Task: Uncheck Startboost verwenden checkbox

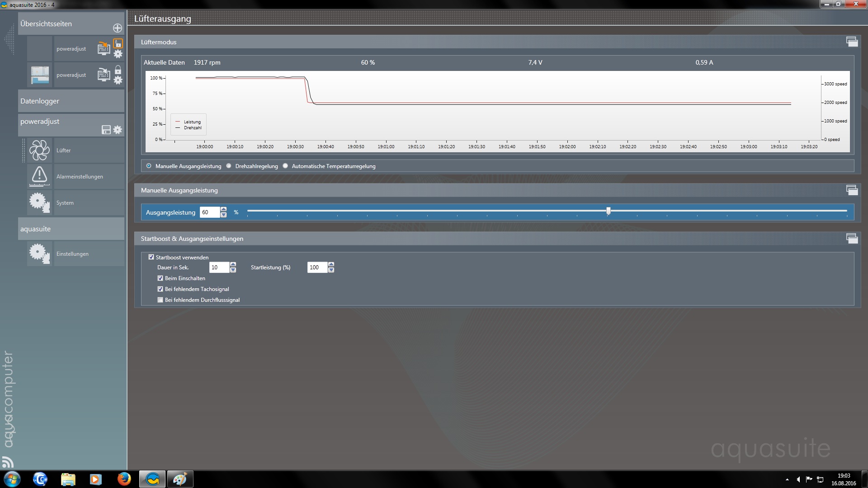Action: click(151, 257)
